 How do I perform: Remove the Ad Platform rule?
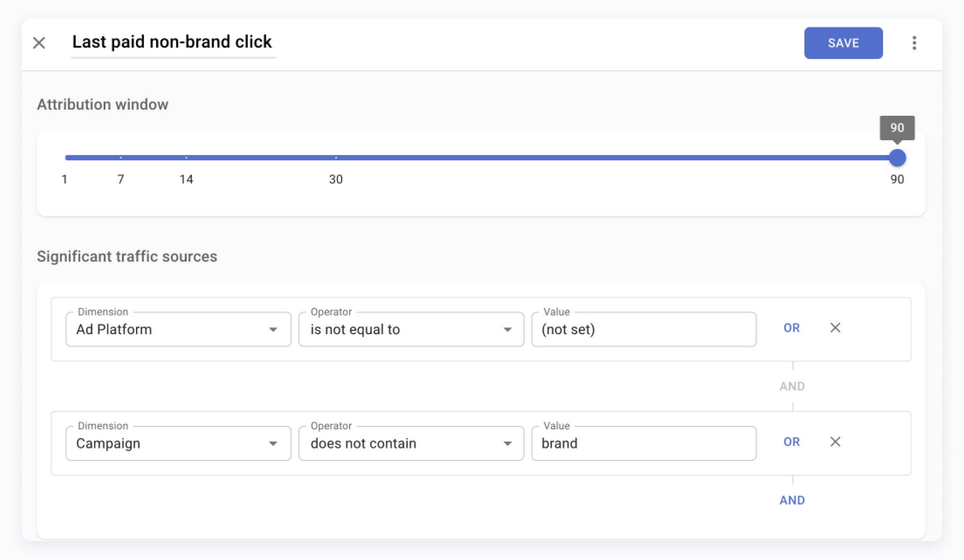pos(835,328)
